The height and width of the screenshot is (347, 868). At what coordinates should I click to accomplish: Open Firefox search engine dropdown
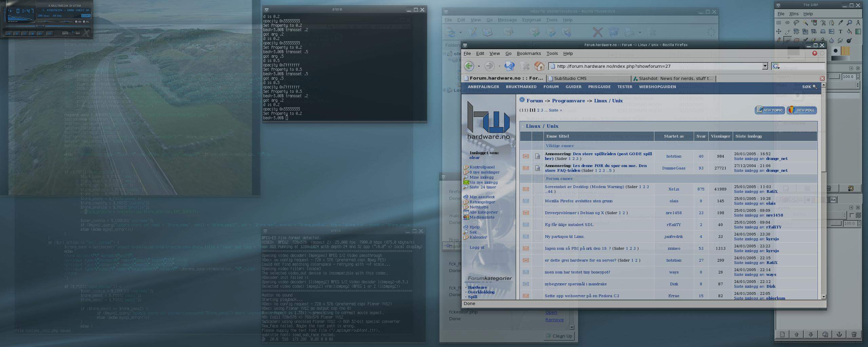click(776, 66)
